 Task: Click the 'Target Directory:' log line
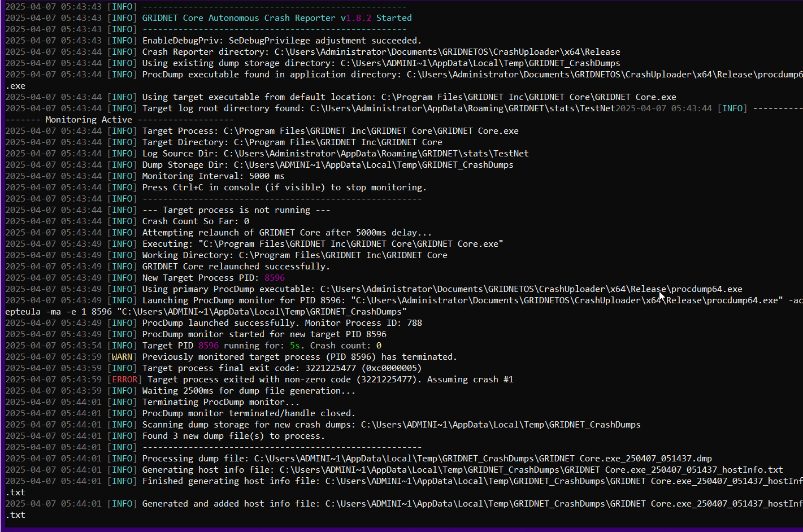pyautogui.click(x=292, y=142)
